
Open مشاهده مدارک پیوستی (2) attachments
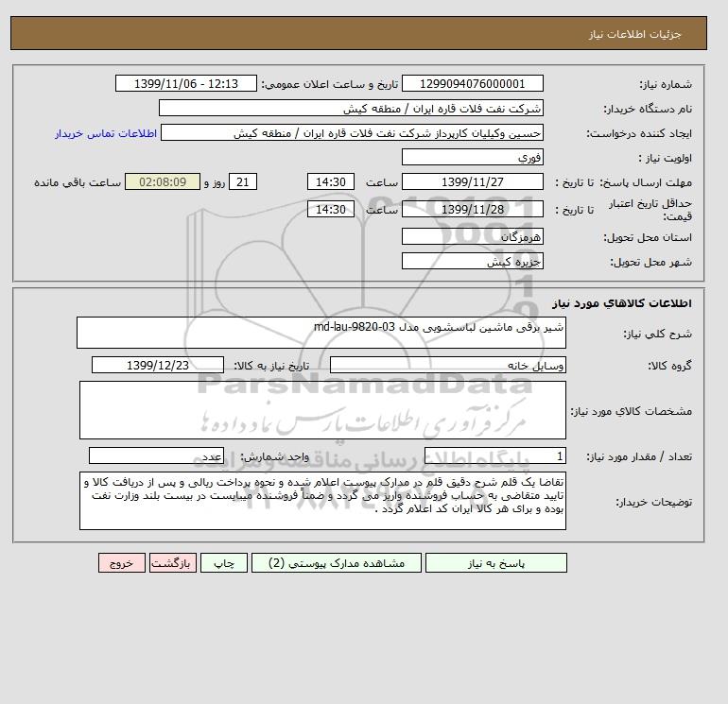point(337,563)
